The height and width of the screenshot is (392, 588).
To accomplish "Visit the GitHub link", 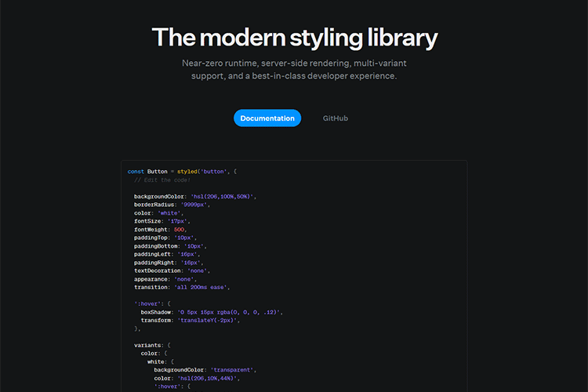I will 335,118.
